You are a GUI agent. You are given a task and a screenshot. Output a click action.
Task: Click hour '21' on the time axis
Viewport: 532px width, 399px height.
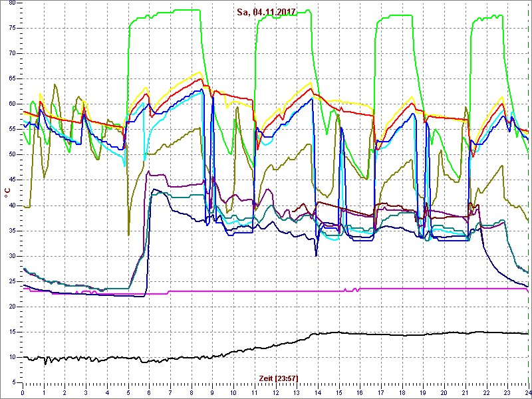[465, 392]
